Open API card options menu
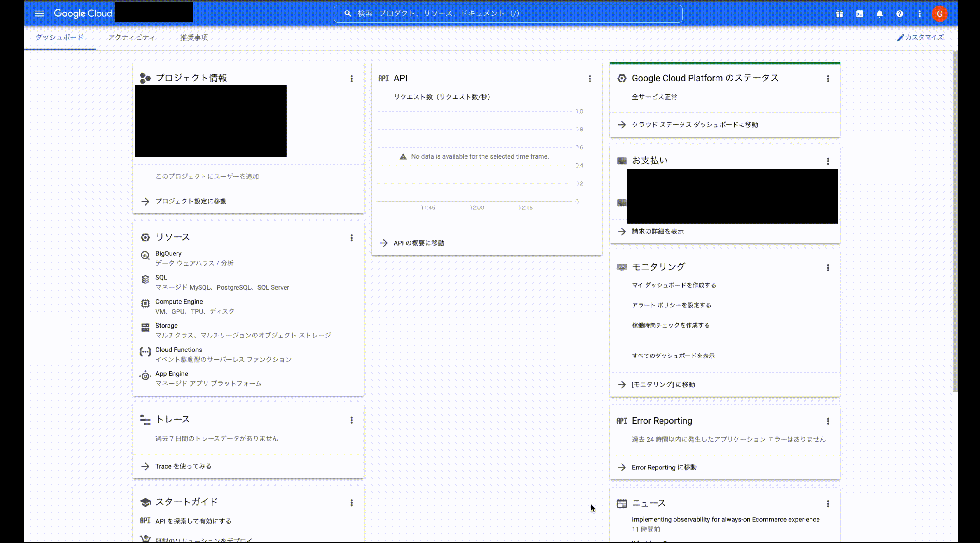 click(590, 79)
